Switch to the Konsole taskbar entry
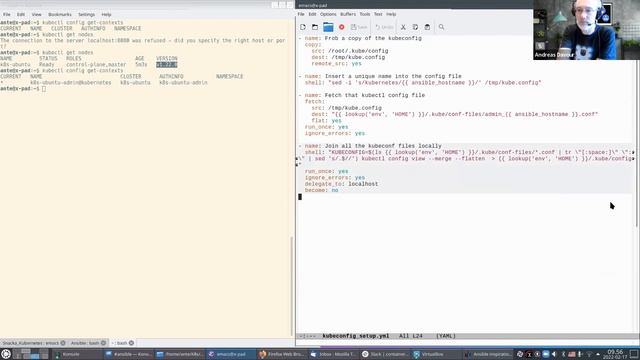The width and height of the screenshot is (640, 360). coord(76,354)
